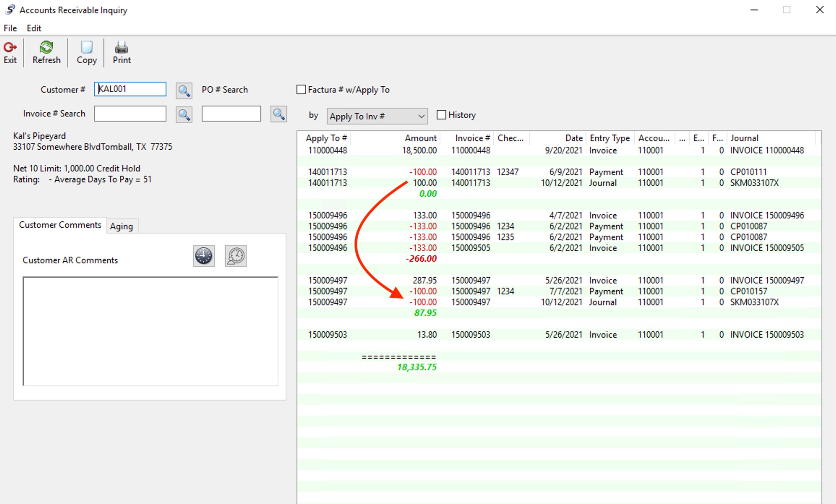Open the File menu
The height and width of the screenshot is (504, 836).
[10, 28]
